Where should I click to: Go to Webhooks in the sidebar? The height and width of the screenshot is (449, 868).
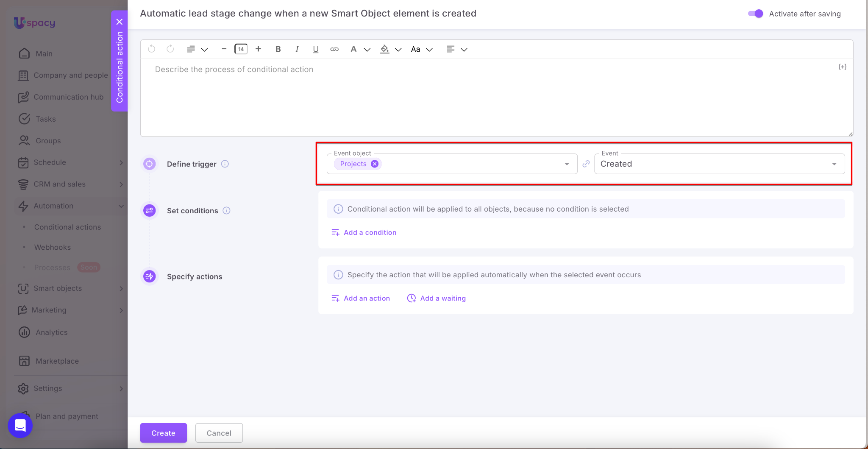tap(53, 247)
